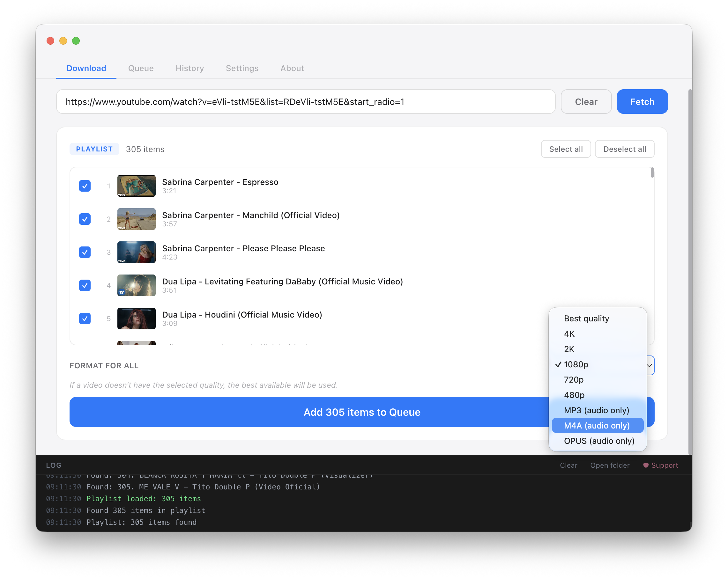Click the Support heart icon
Image resolution: width=728 pixels, height=579 pixels.
coord(646,465)
